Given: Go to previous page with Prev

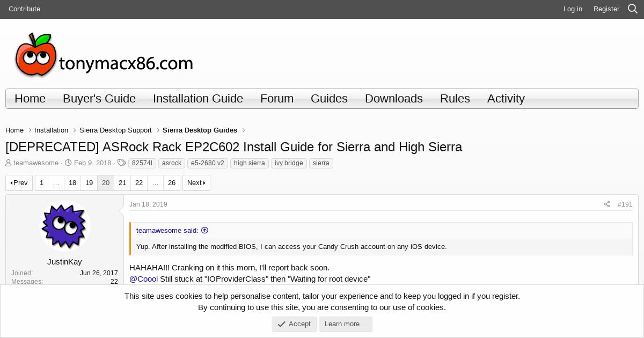Looking at the screenshot, I should click(19, 183).
